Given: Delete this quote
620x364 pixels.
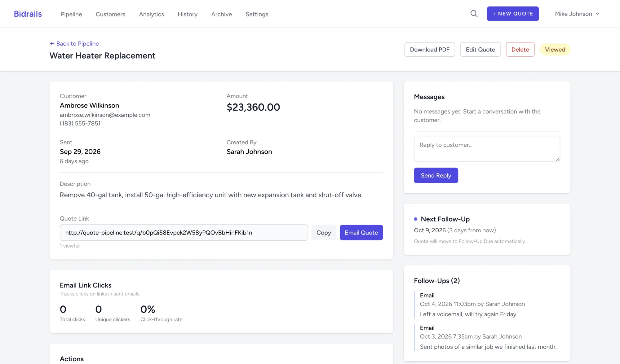Looking at the screenshot, I should (x=520, y=50).
